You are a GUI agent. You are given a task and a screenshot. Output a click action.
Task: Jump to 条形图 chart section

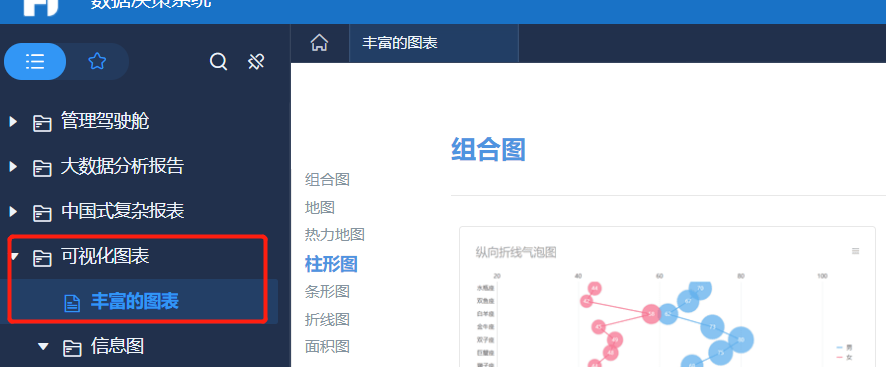tap(328, 292)
